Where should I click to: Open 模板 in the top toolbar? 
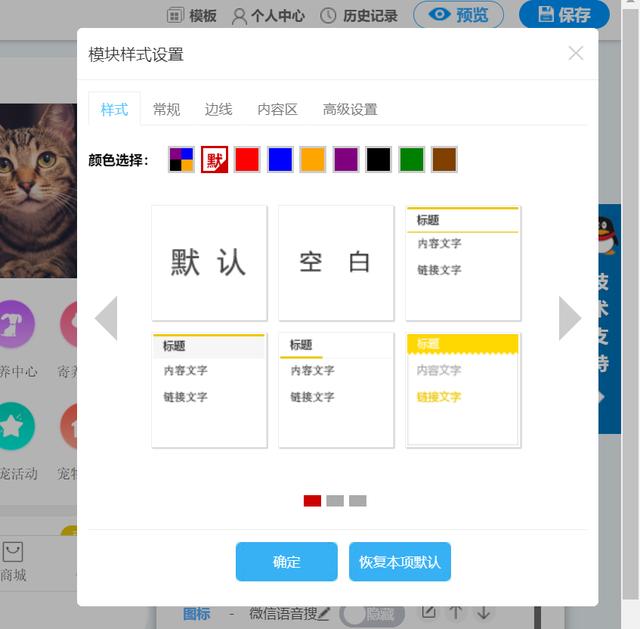[192, 16]
